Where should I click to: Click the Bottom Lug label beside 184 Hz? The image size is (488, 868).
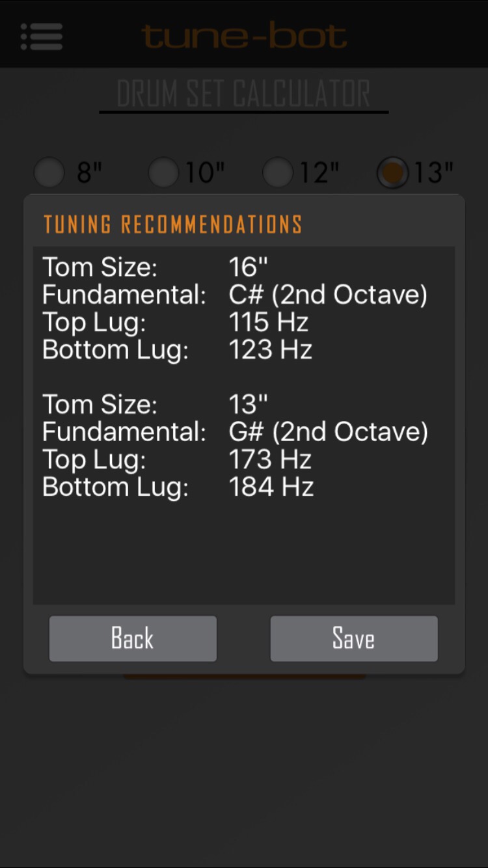pyautogui.click(x=115, y=487)
